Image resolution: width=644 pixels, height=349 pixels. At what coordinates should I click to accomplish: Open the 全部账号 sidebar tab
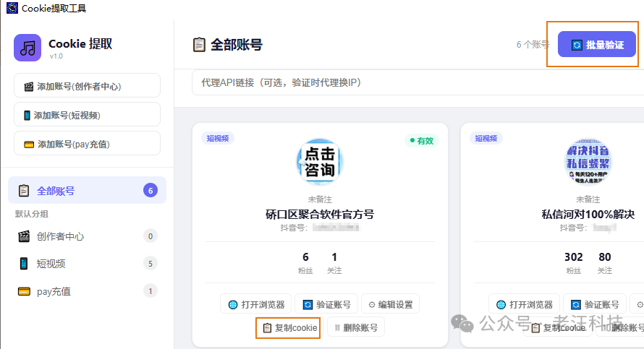(87, 190)
